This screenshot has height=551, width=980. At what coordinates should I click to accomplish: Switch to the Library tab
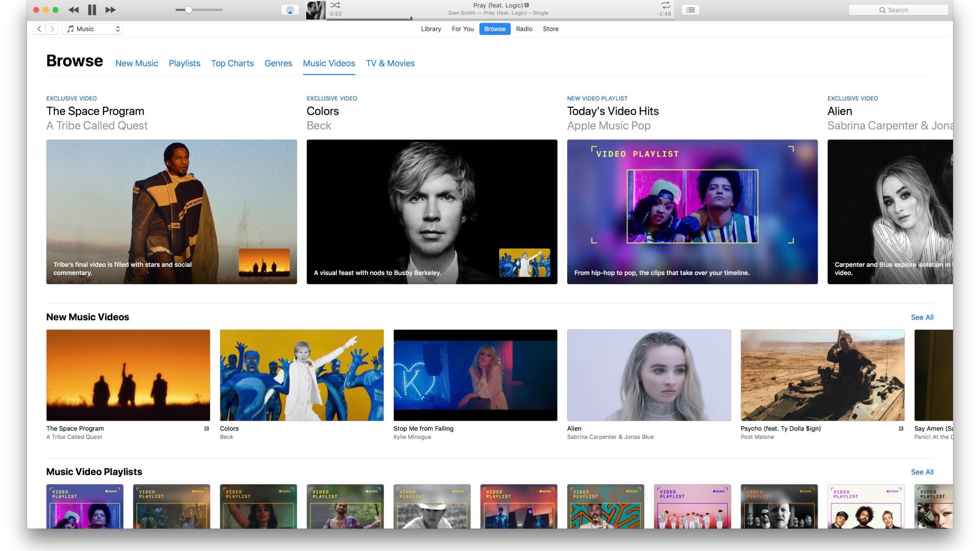click(x=431, y=29)
